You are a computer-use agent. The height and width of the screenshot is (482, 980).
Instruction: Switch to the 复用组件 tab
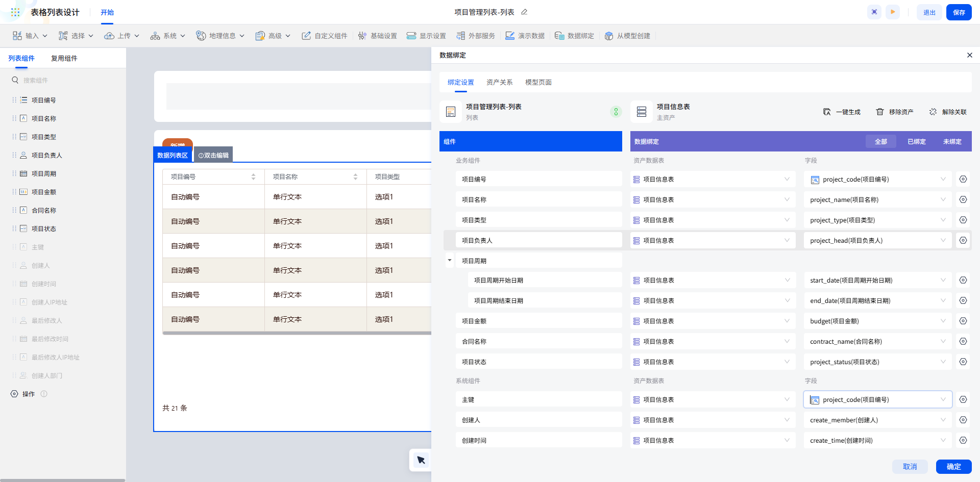(64, 58)
